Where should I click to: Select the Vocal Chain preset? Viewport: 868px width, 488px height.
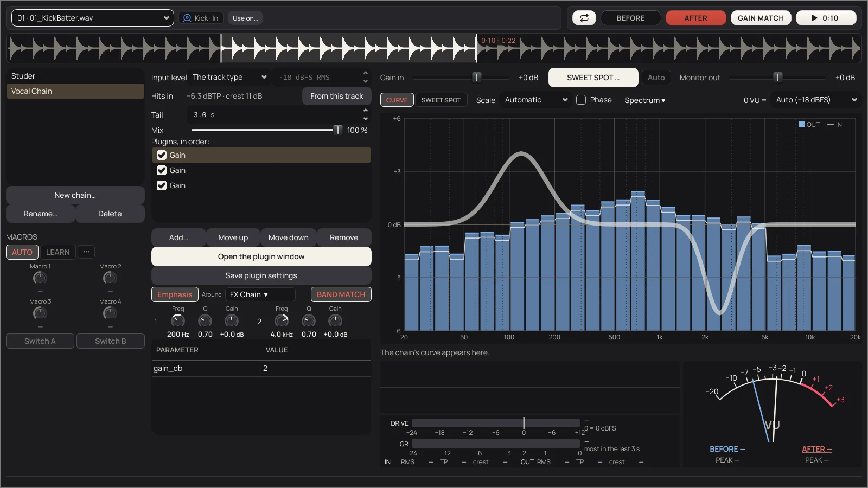[x=75, y=91]
